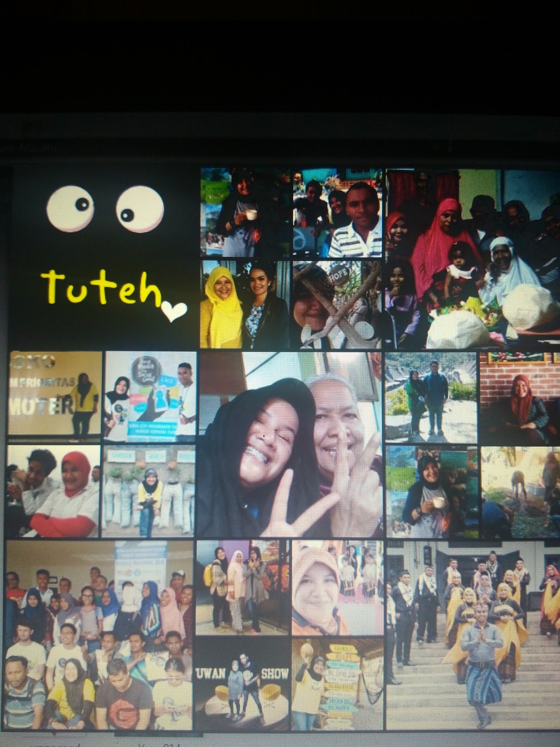Screen dimensions: 560x747
Task: Click the photo of woman in yellow hijab
Action: (245, 304)
